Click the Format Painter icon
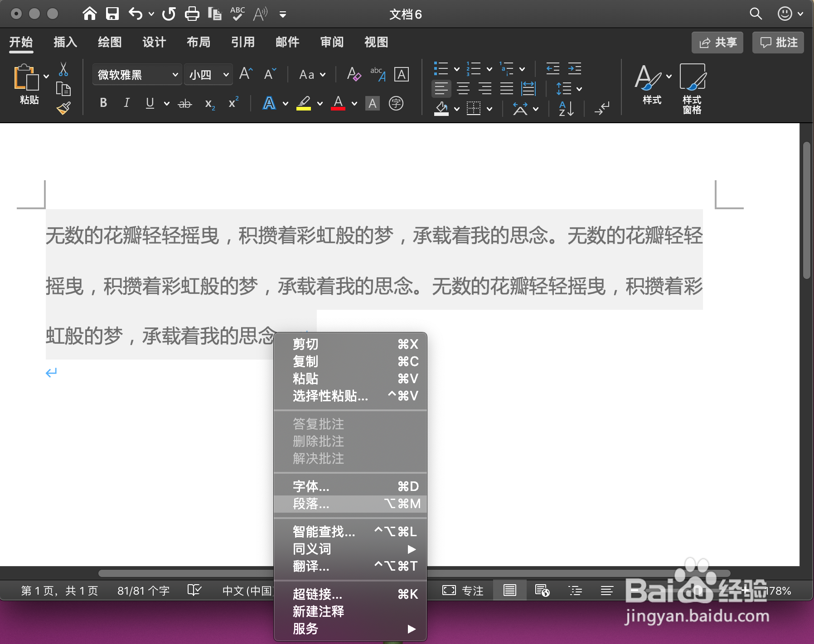 pyautogui.click(x=63, y=108)
